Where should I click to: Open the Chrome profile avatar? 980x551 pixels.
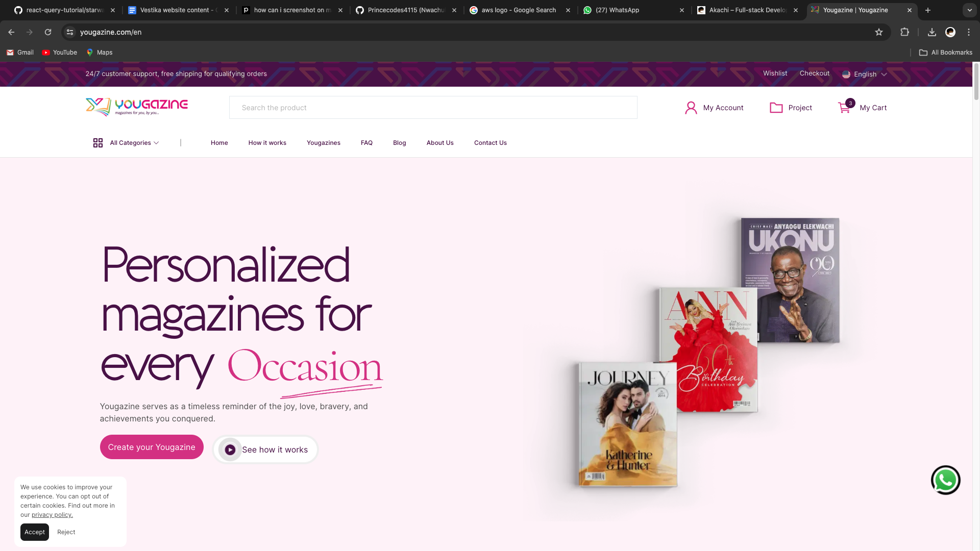point(950,32)
